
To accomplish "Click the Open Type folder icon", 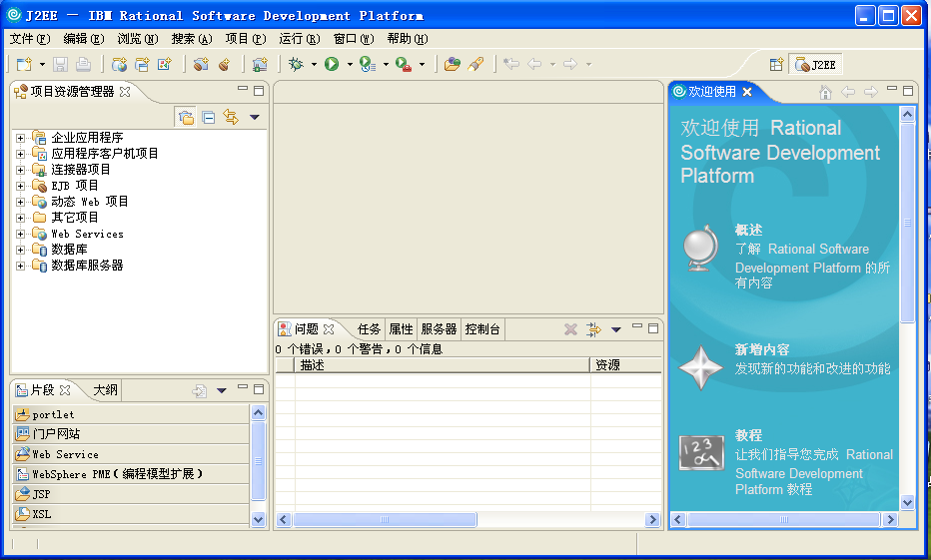I will tap(453, 64).
